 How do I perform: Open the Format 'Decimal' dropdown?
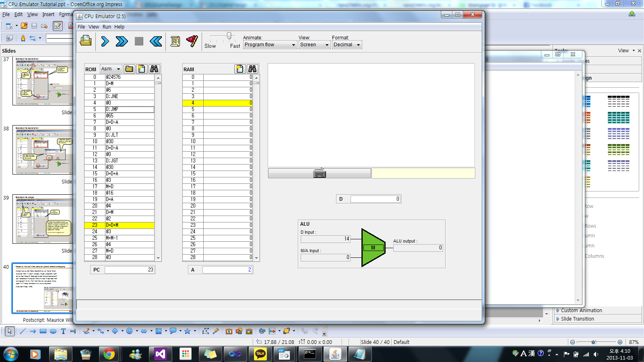pyautogui.click(x=347, y=45)
